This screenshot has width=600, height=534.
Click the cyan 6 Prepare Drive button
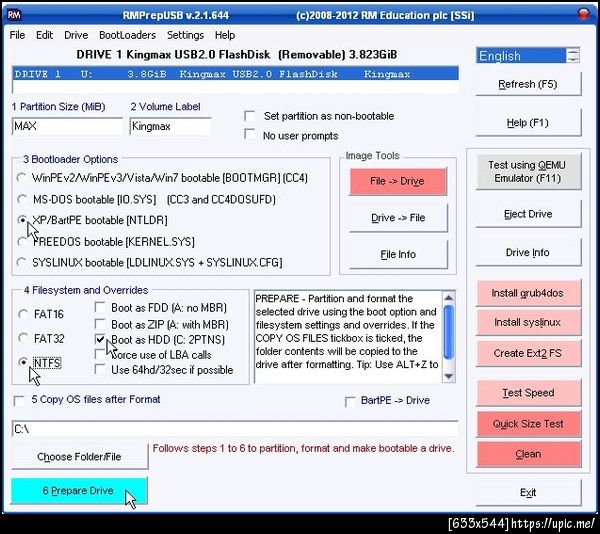79,491
